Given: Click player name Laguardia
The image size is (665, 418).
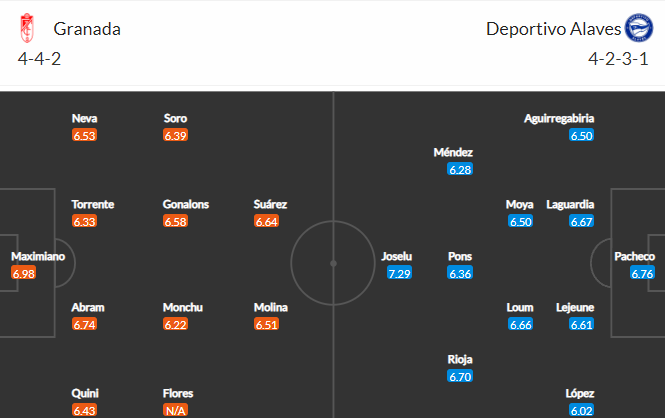Looking at the screenshot, I should 570,204.
